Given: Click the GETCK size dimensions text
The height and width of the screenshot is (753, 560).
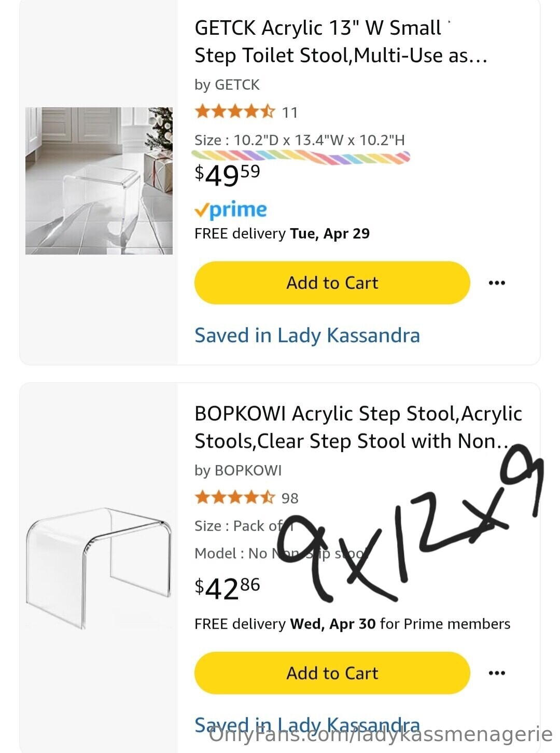Looking at the screenshot, I should point(299,140).
